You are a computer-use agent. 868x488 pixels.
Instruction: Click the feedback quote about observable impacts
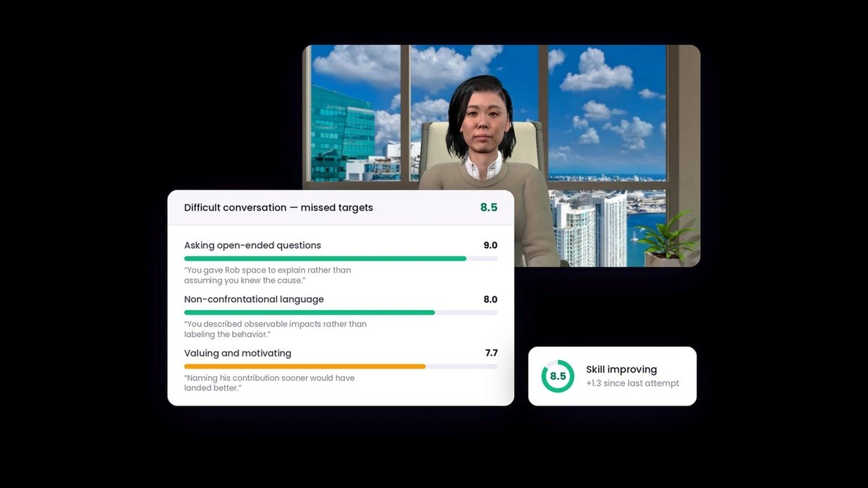point(275,329)
